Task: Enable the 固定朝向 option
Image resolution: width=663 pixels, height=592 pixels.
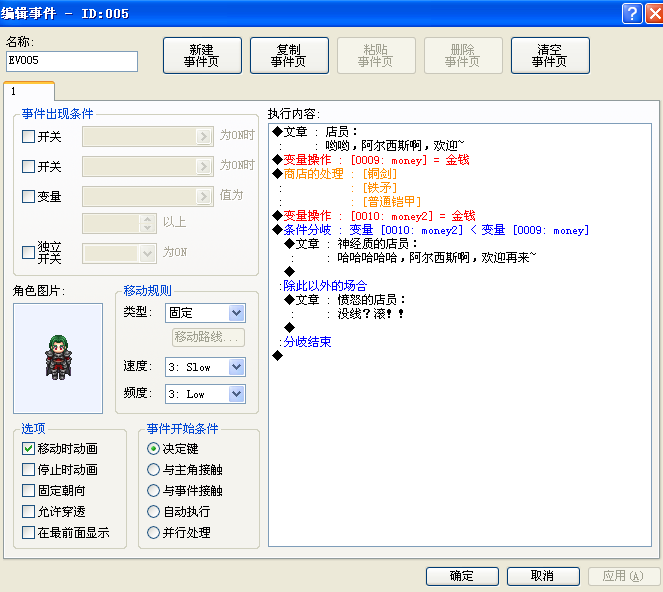Action: (28, 491)
